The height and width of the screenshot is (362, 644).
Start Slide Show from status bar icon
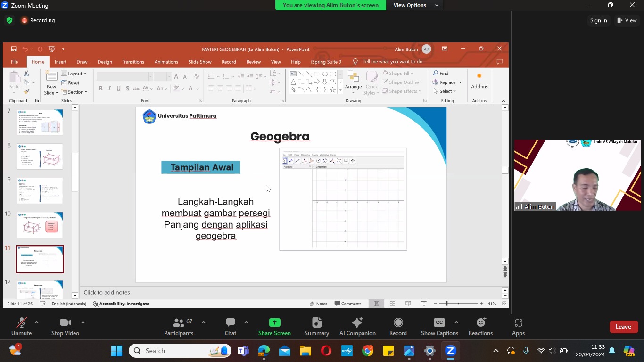tap(424, 304)
